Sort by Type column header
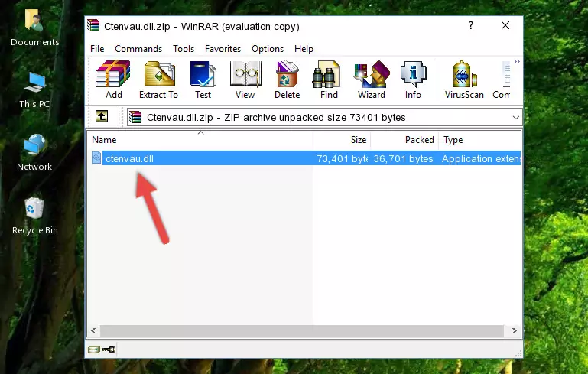Viewport: 588px width, 374px height. [479, 140]
